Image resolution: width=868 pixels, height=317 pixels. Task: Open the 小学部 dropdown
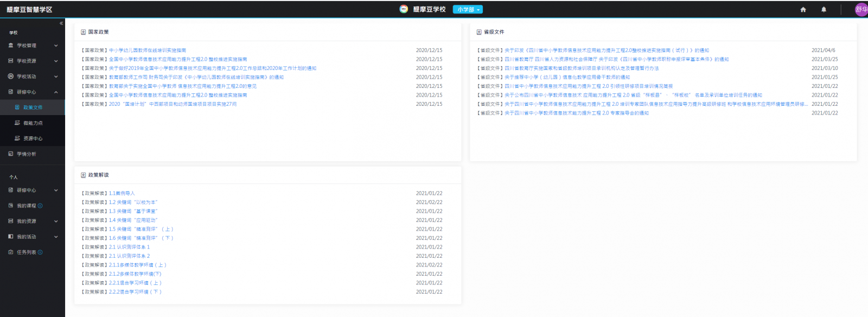tap(468, 9)
